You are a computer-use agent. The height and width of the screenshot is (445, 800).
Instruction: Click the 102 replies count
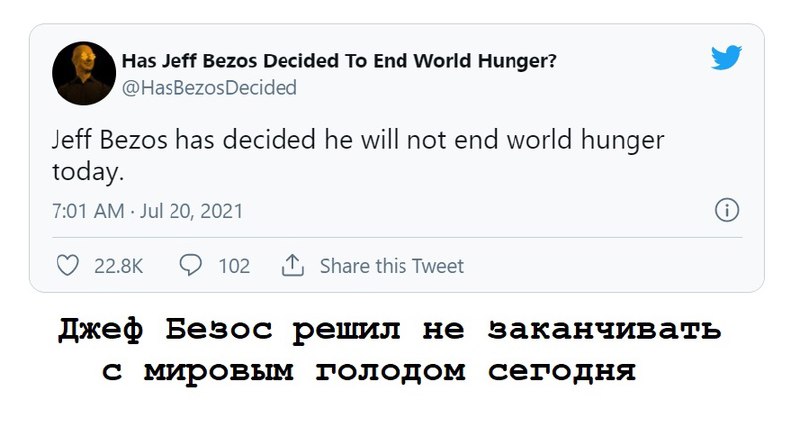coord(234,267)
